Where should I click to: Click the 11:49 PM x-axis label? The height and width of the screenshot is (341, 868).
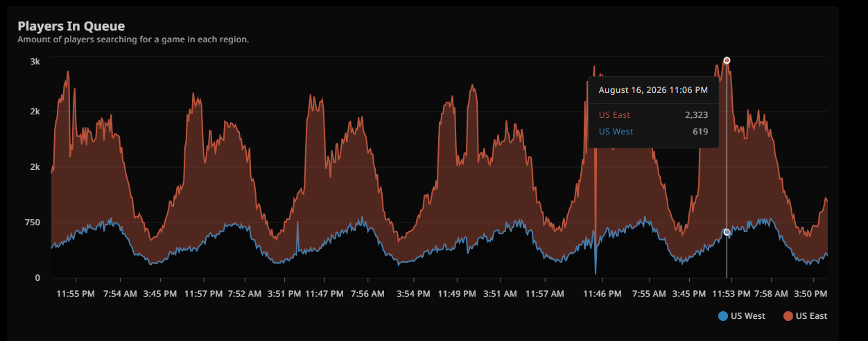pyautogui.click(x=457, y=294)
